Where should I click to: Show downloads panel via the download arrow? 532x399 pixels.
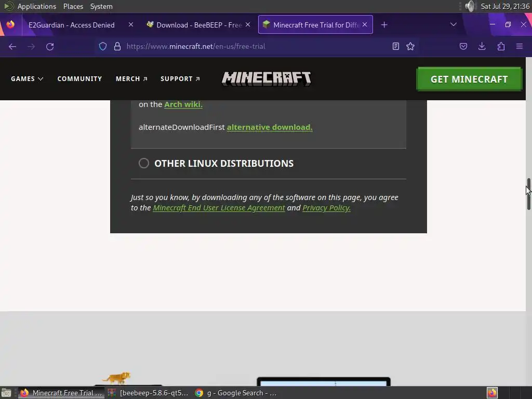(482, 46)
